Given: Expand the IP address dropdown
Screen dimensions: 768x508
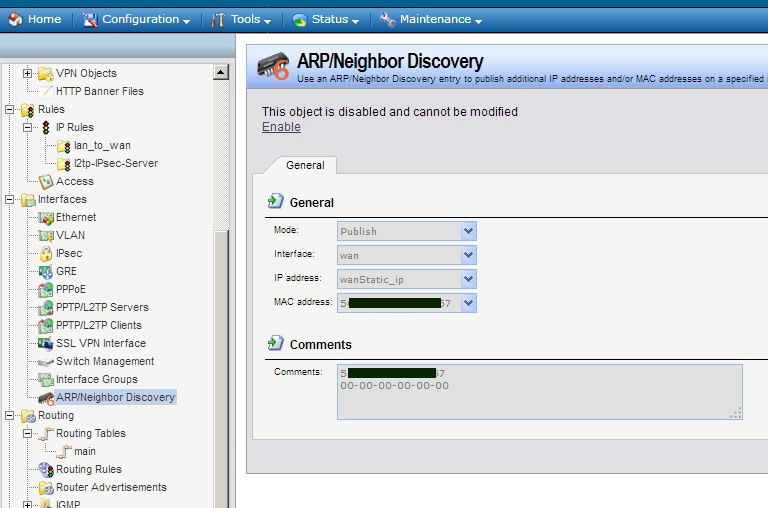Looking at the screenshot, I should point(468,279).
